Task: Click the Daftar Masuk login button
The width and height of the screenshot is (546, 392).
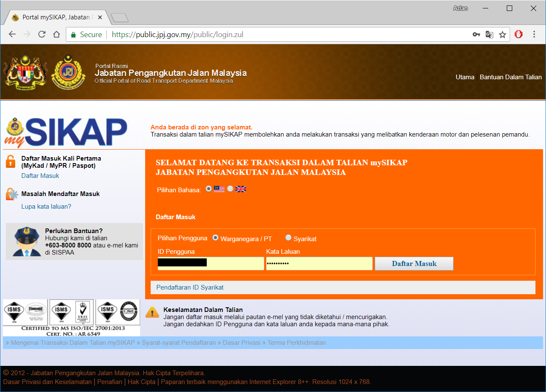Action: click(x=414, y=263)
